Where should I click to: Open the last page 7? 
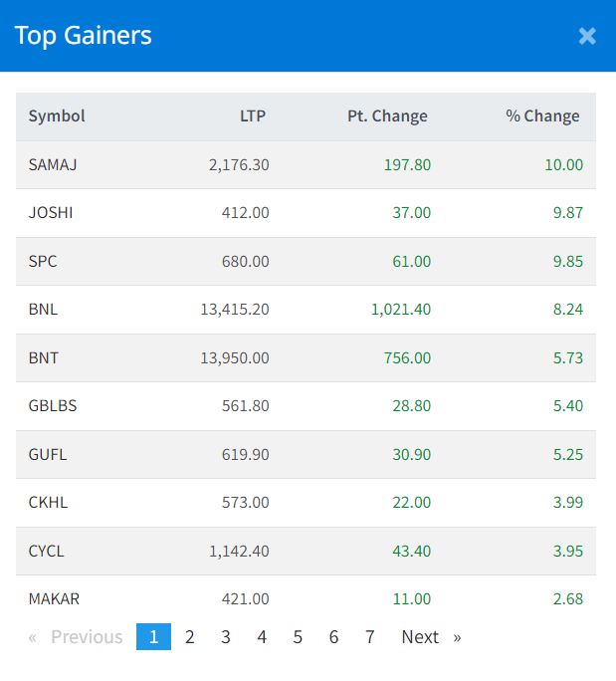[x=369, y=637]
